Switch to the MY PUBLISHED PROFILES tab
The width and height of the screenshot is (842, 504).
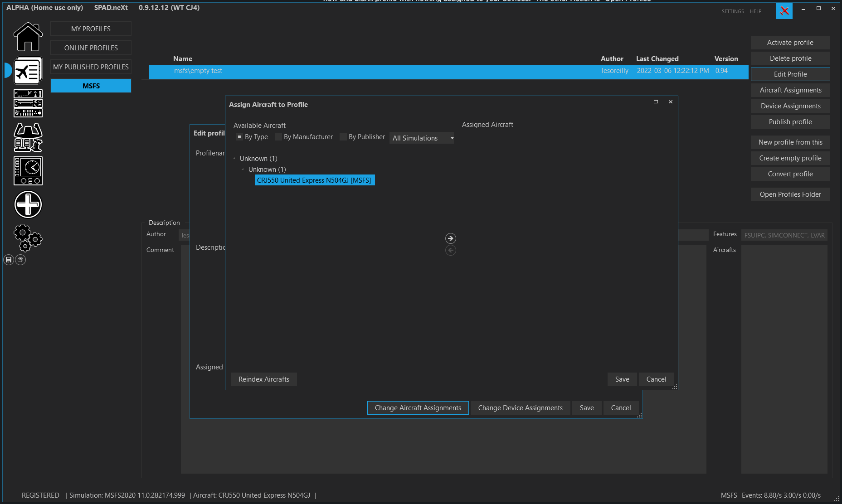coord(91,67)
